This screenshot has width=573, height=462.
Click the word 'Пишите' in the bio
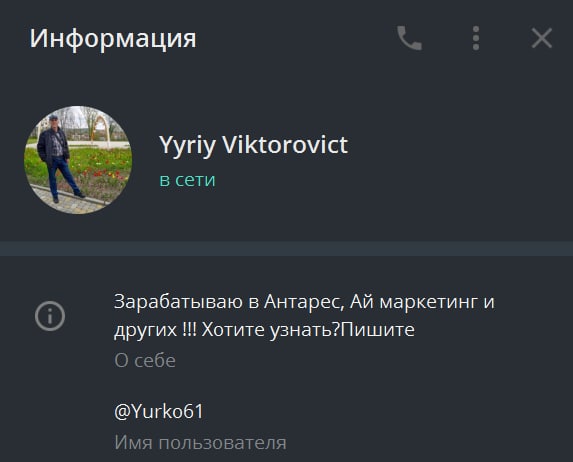[377, 330]
